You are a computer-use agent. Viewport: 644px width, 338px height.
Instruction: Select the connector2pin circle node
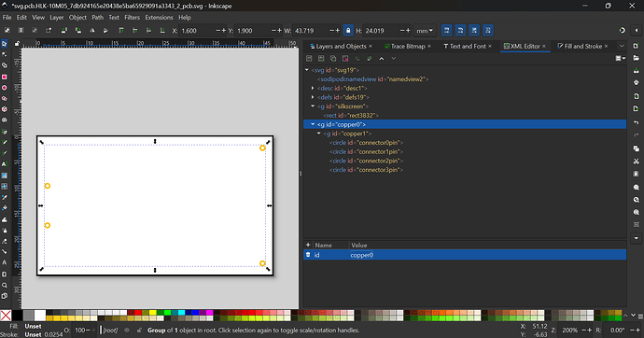(x=367, y=161)
